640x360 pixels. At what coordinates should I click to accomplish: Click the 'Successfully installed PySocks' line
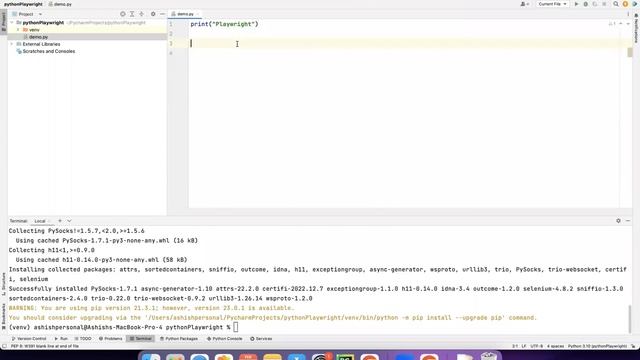[316, 289]
